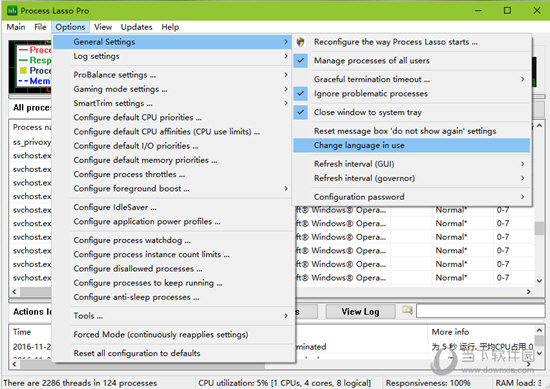The image size is (550, 389).
Task: Toggle Ignore problematic processes checkmark
Action: coord(301,93)
